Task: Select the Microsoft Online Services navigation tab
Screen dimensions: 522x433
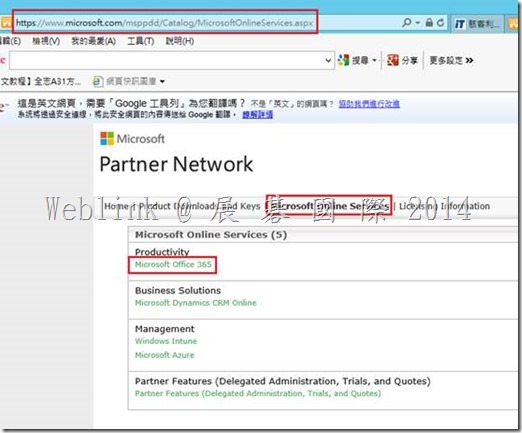Action: 329,206
